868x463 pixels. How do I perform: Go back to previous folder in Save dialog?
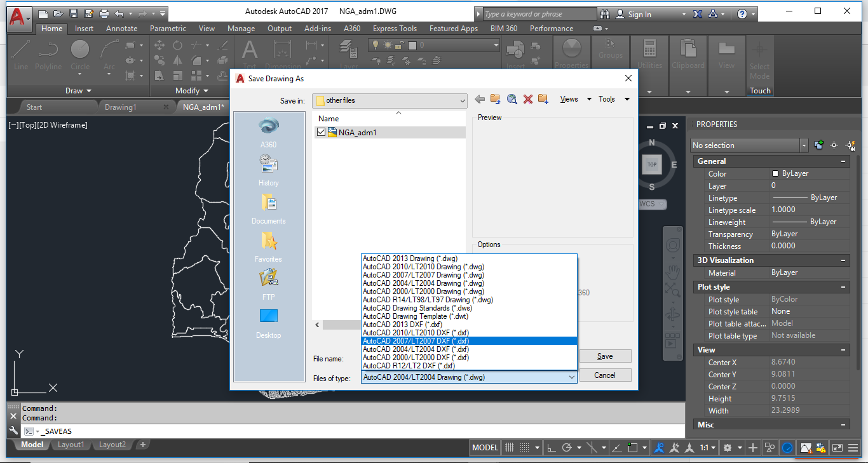pos(480,99)
